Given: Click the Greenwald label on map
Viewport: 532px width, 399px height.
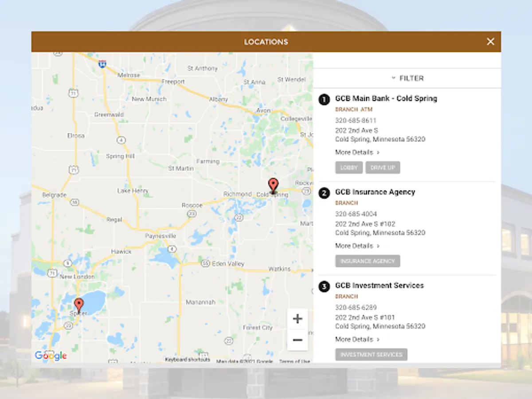Looking at the screenshot, I should (x=109, y=115).
